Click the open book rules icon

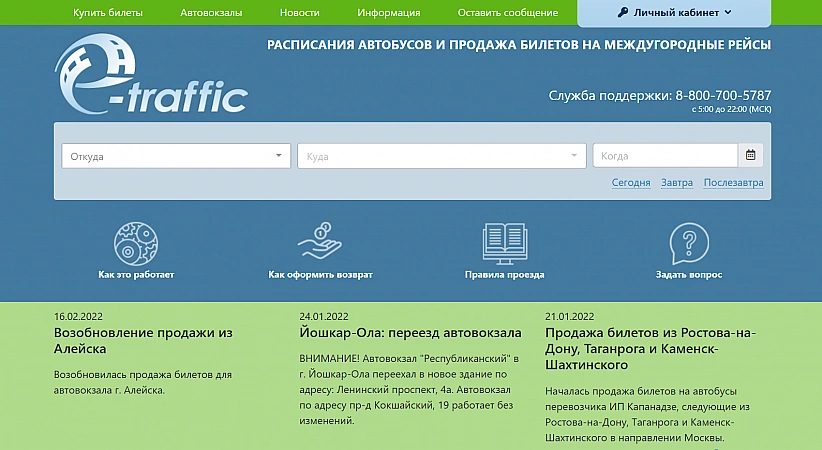pyautogui.click(x=504, y=242)
